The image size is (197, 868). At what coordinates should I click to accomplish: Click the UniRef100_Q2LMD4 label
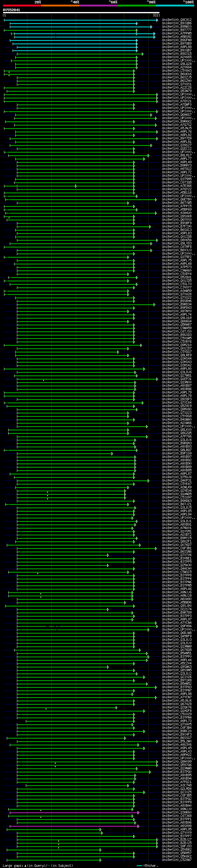click(x=177, y=789)
